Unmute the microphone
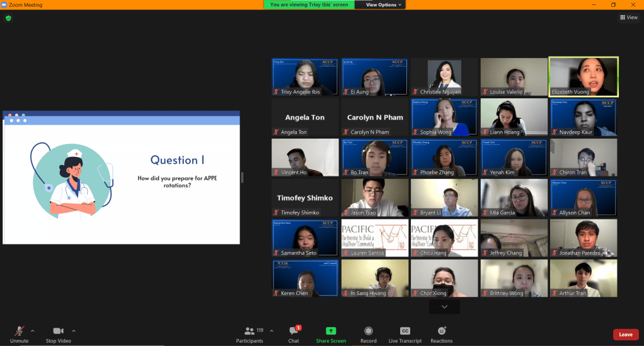The image size is (644, 346). click(x=19, y=334)
